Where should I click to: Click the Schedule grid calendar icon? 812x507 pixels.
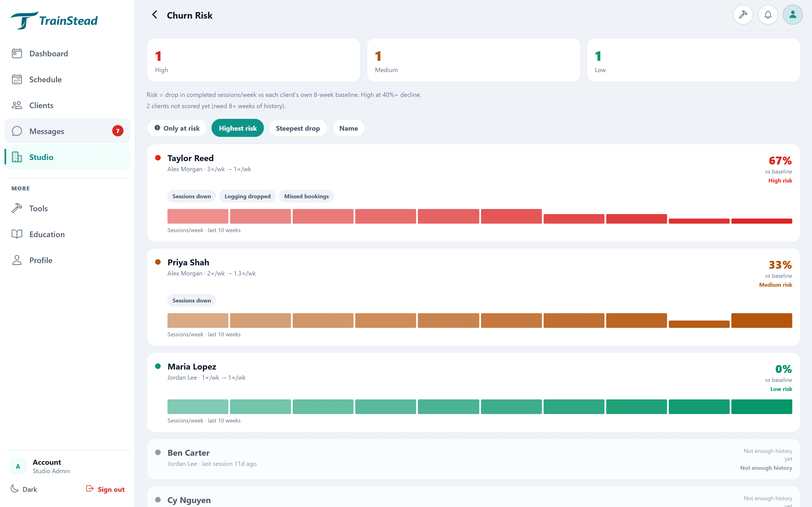[x=17, y=79]
